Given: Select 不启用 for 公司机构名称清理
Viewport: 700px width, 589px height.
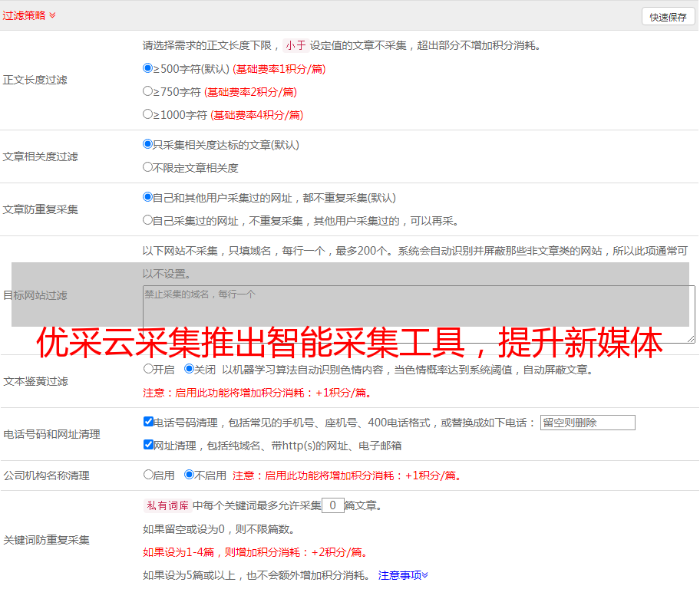Looking at the screenshot, I should pos(190,475).
